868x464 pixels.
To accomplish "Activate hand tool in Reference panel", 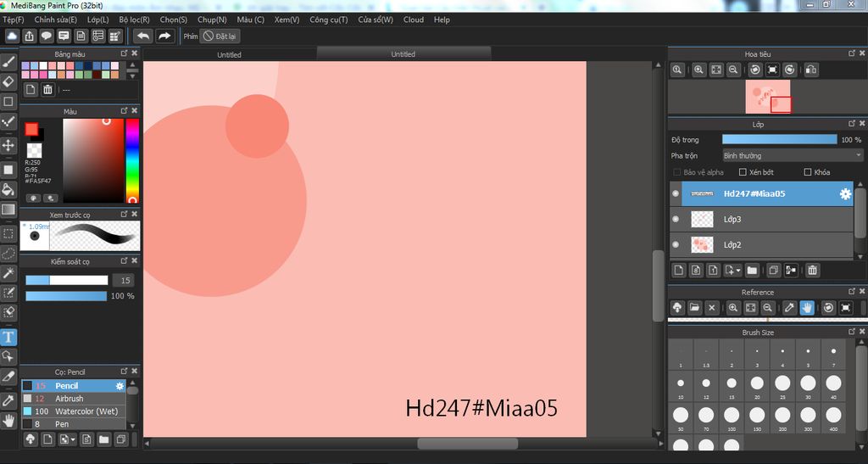I will point(807,307).
